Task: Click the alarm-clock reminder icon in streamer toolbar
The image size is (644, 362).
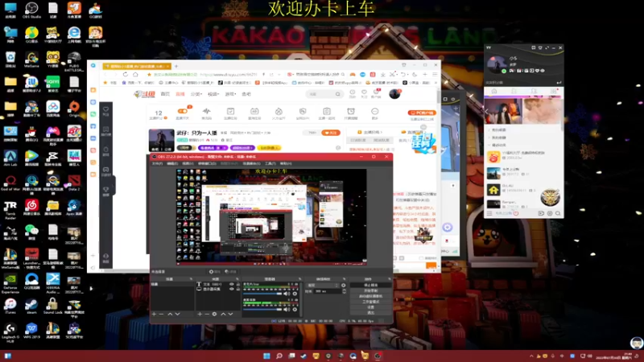Action: [351, 113]
